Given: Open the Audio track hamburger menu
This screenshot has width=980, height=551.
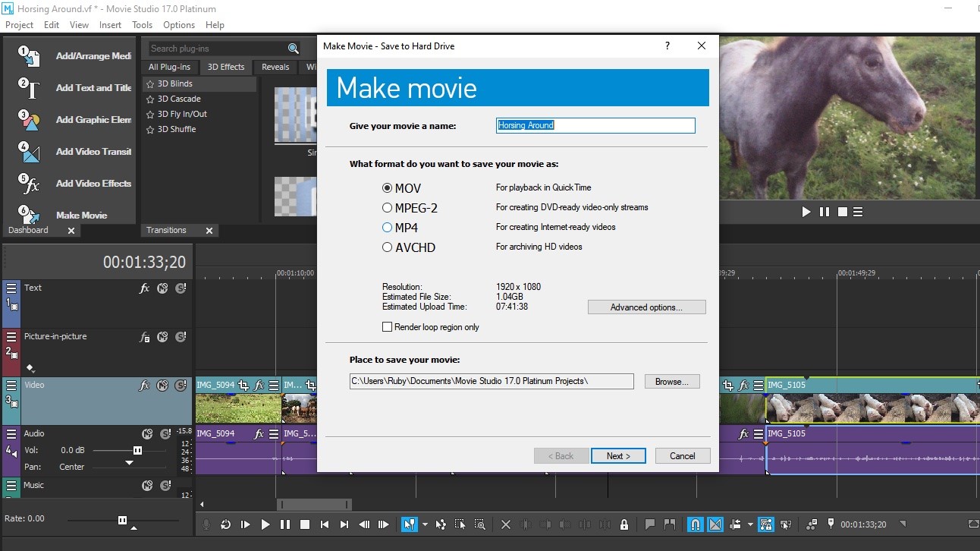Looking at the screenshot, I should pos(11,434).
